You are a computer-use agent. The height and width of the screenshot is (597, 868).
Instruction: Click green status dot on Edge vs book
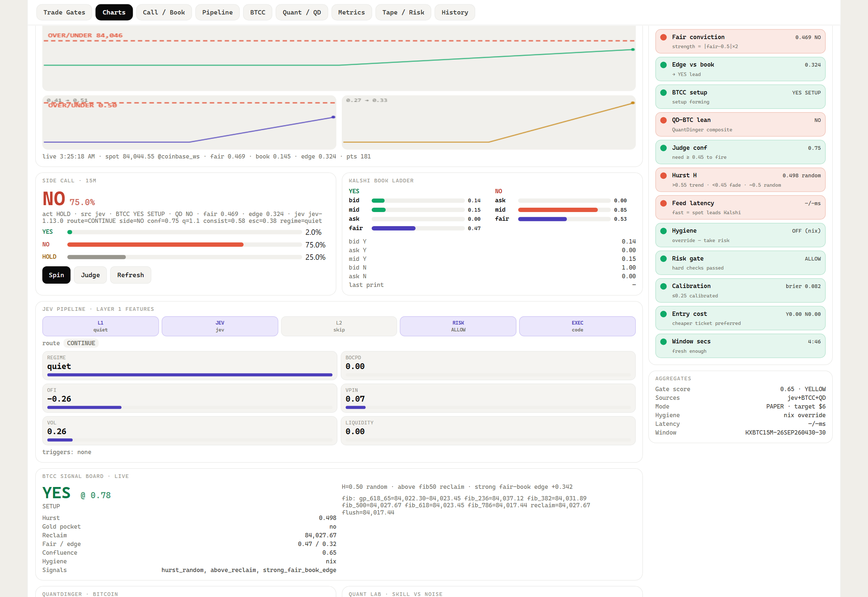coord(664,65)
